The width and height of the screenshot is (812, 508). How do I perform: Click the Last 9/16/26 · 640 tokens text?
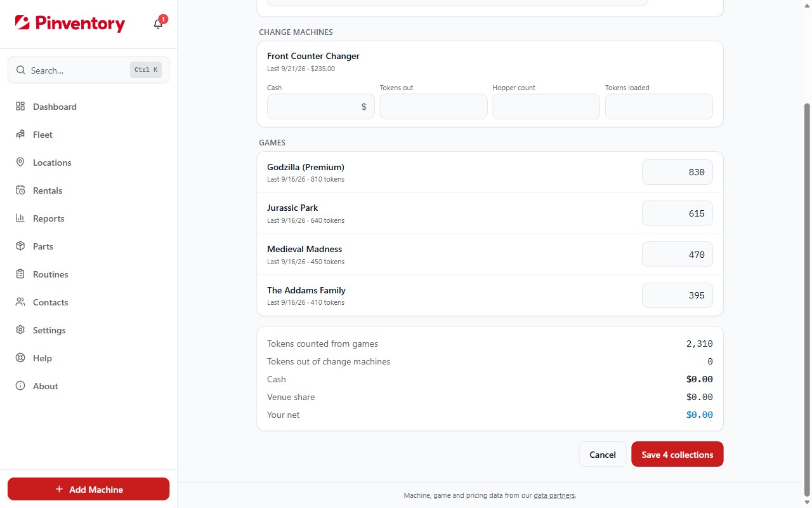306,220
